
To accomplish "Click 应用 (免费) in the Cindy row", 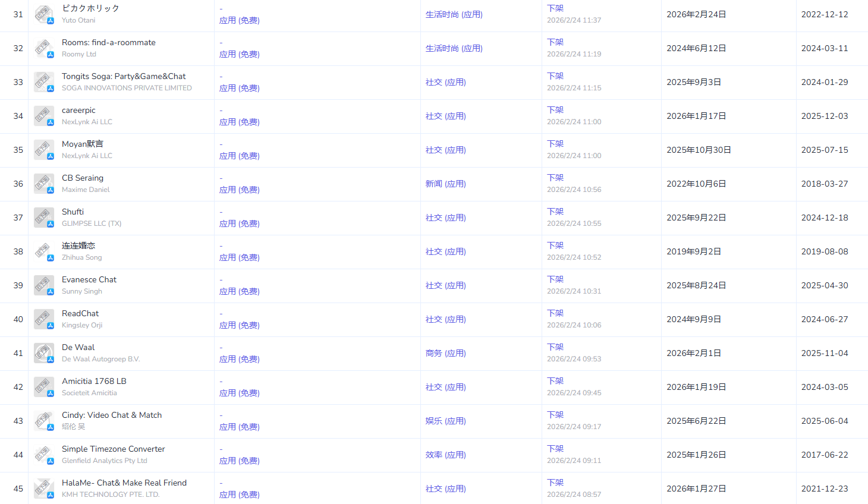I will point(240,427).
